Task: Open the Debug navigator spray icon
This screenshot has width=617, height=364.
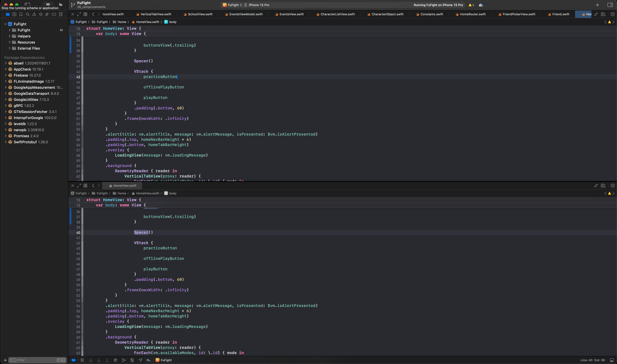Action: tap(47, 14)
